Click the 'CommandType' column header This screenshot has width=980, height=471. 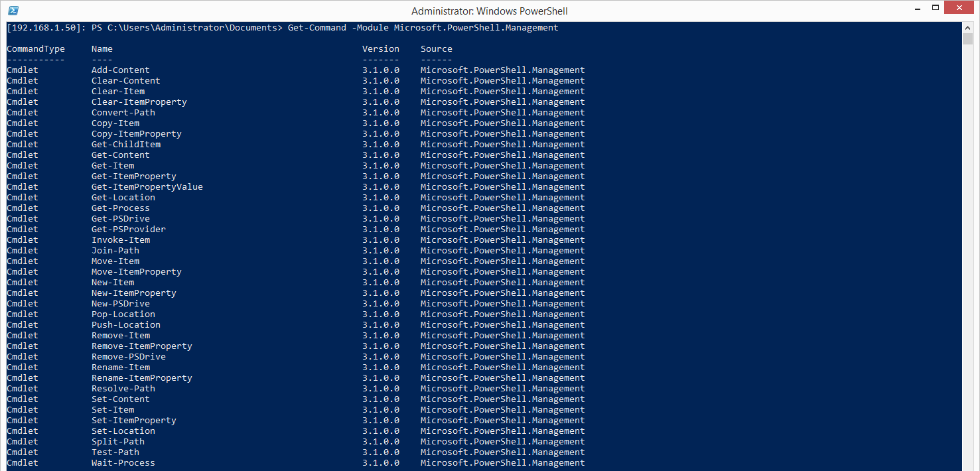tap(36, 49)
